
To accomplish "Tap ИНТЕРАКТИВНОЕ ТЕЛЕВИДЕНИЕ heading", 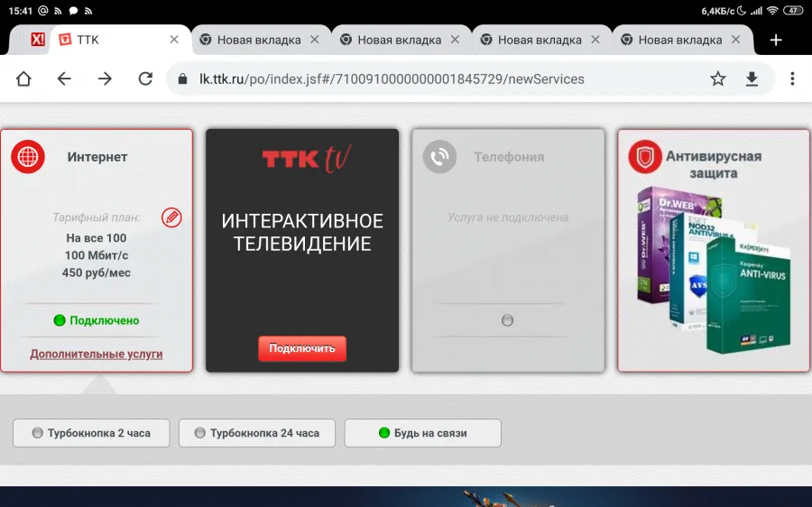I will coord(302,232).
